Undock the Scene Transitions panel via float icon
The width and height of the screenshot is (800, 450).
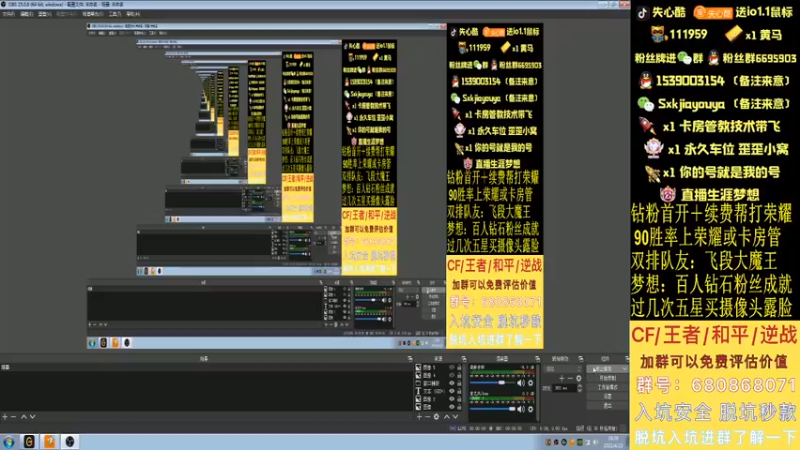581,359
